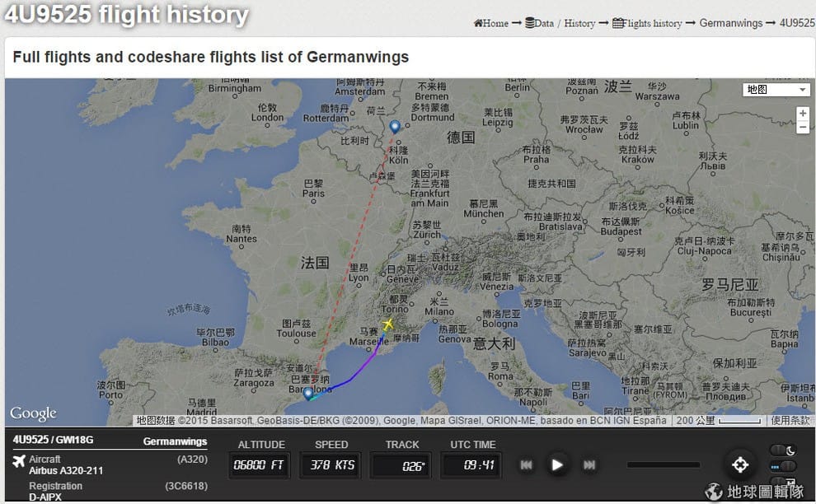Open the Germanwings breadcrumb link

[x=730, y=23]
